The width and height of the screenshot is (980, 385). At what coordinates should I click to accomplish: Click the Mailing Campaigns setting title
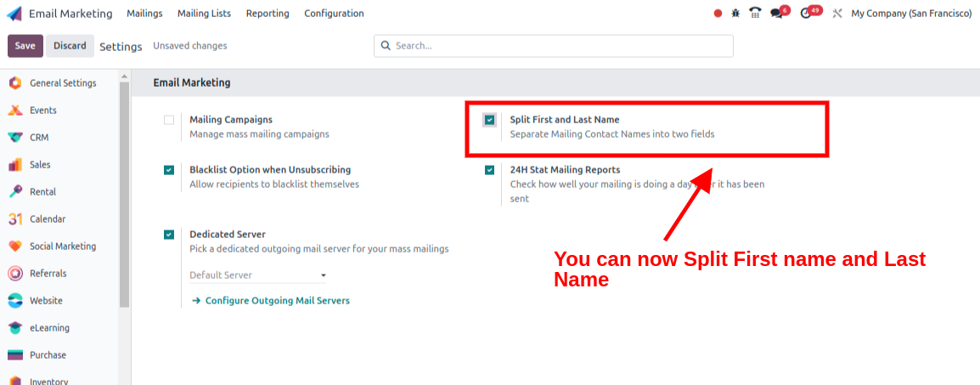pyautogui.click(x=231, y=119)
